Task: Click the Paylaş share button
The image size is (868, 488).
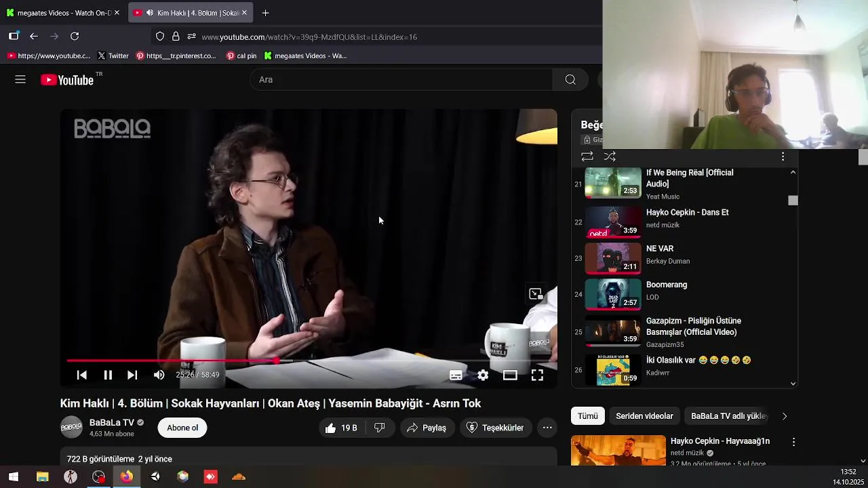Action: pyautogui.click(x=427, y=428)
